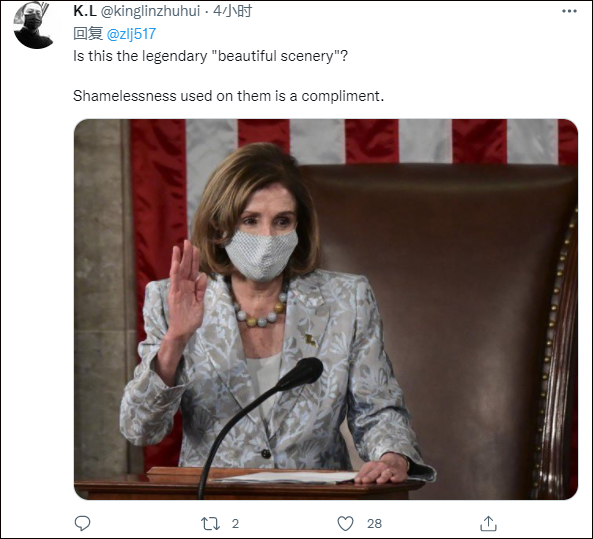Share the tweet via upload icon
This screenshot has height=539, width=593.
pyautogui.click(x=488, y=523)
